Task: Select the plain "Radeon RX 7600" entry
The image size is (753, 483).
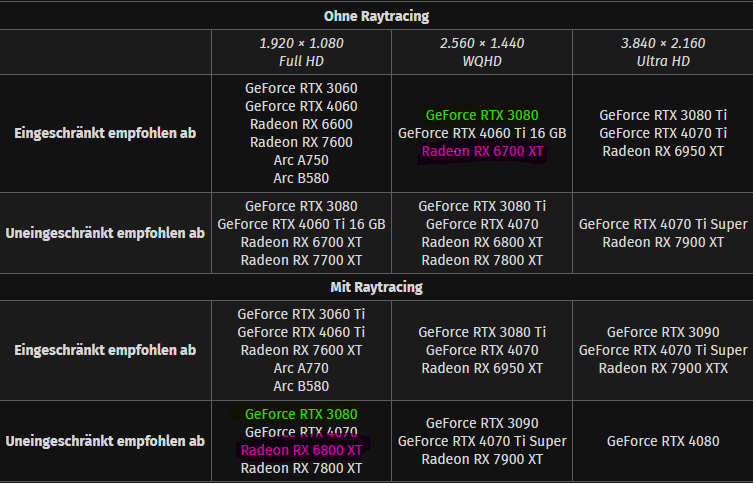Action: [x=302, y=142]
